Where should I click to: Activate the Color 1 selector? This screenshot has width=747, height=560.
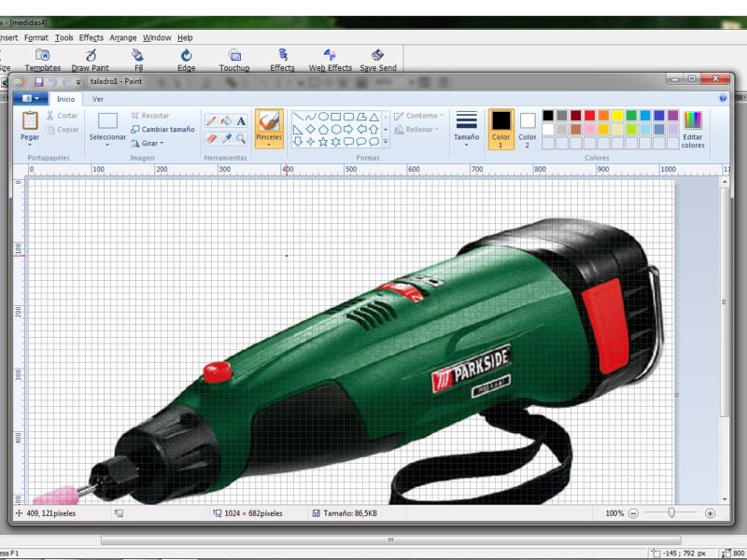501,128
